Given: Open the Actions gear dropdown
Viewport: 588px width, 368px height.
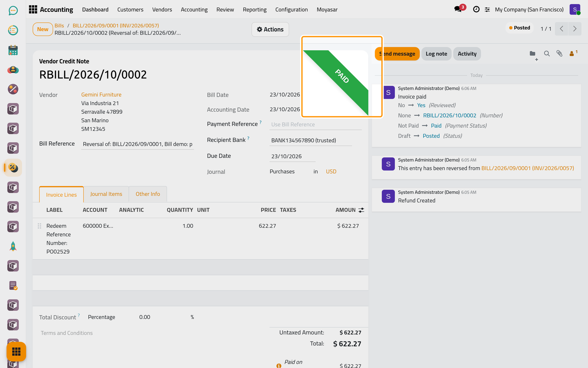Looking at the screenshot, I should (x=270, y=29).
